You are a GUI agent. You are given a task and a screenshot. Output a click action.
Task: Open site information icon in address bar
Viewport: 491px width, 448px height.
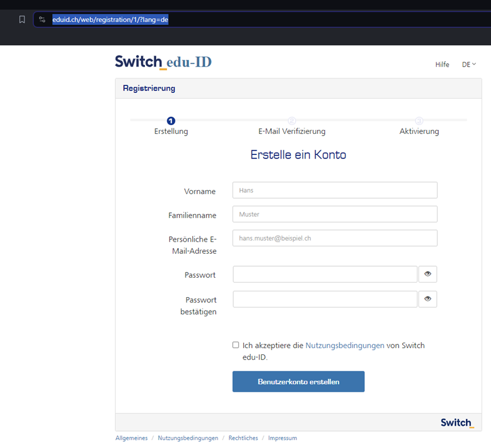42,19
